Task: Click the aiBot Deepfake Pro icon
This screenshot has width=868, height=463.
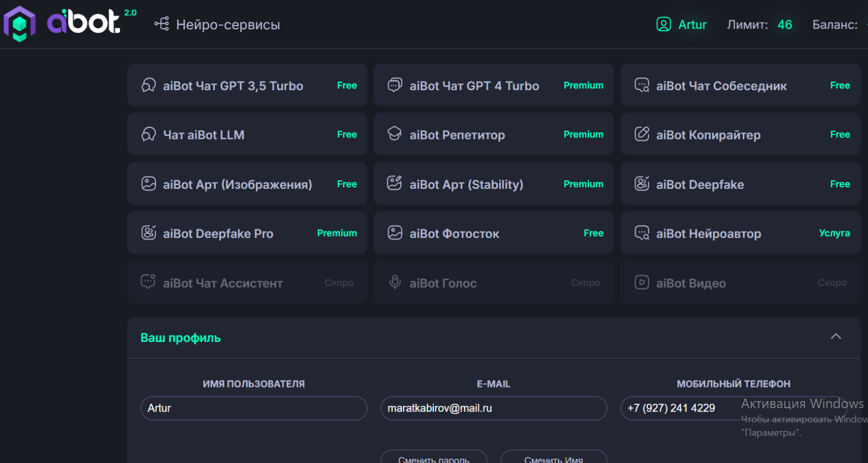Action: [149, 233]
